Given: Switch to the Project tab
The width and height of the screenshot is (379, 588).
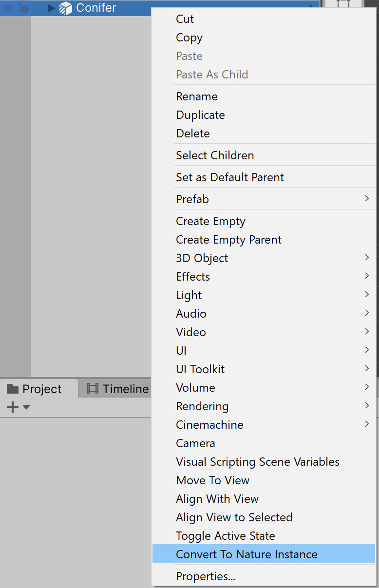Looking at the screenshot, I should [42, 389].
